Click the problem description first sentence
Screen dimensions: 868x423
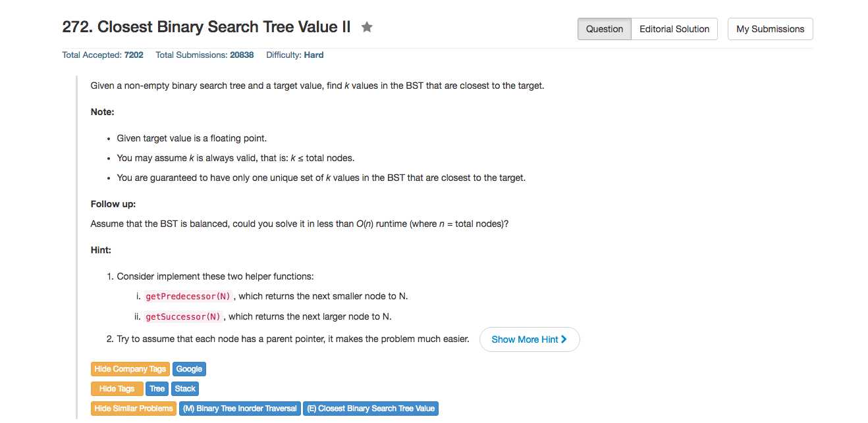point(317,86)
